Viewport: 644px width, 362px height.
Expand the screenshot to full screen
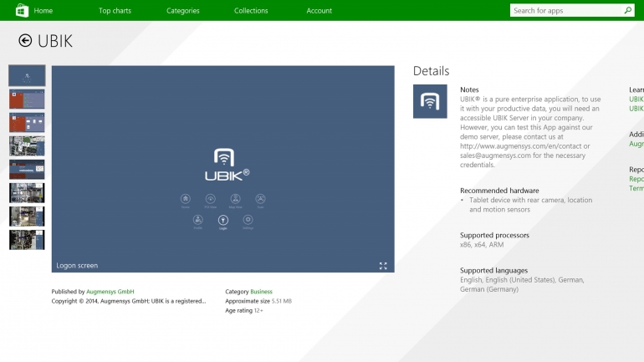pyautogui.click(x=383, y=266)
